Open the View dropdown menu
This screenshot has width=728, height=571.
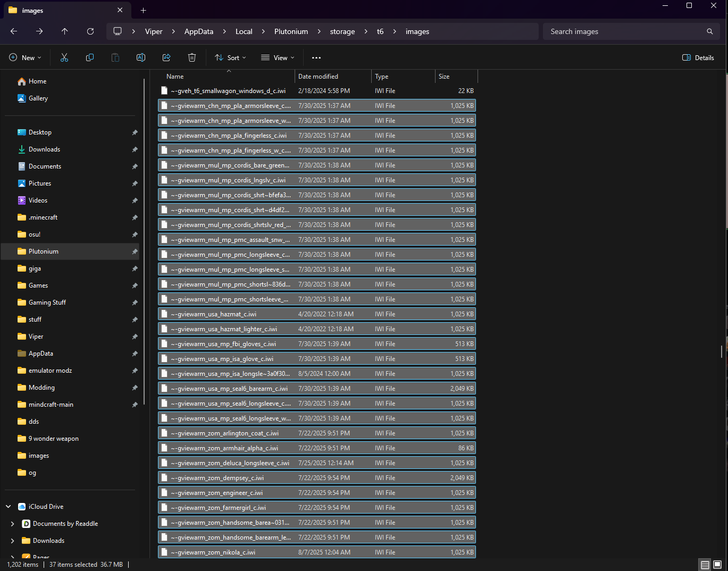coord(278,57)
